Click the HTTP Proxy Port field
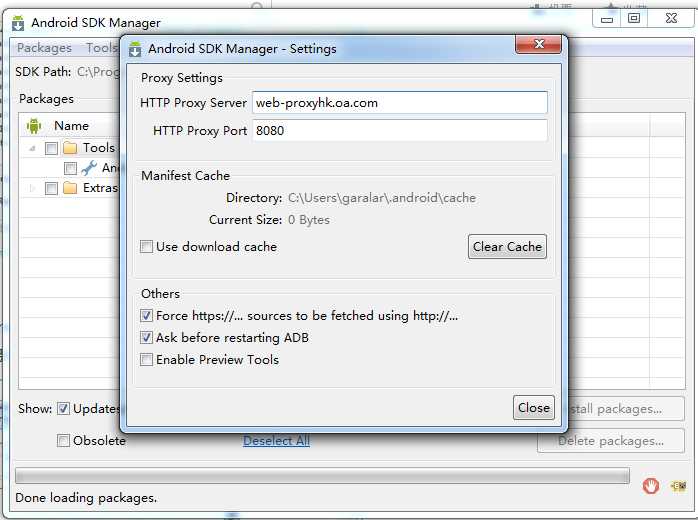This screenshot has height=520, width=698. [400, 130]
